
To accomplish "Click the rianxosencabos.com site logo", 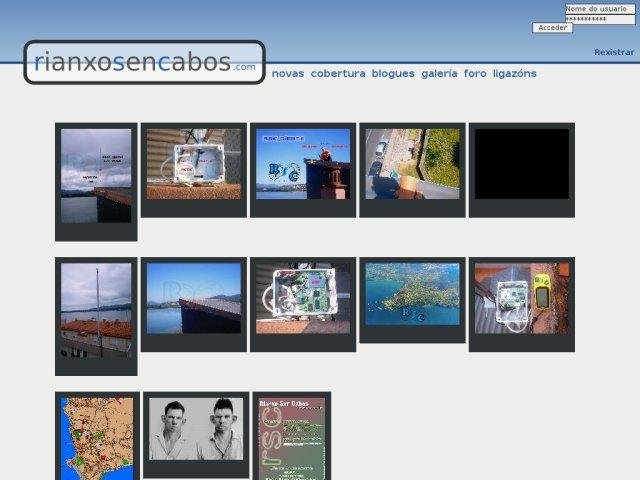I will pos(144,62).
